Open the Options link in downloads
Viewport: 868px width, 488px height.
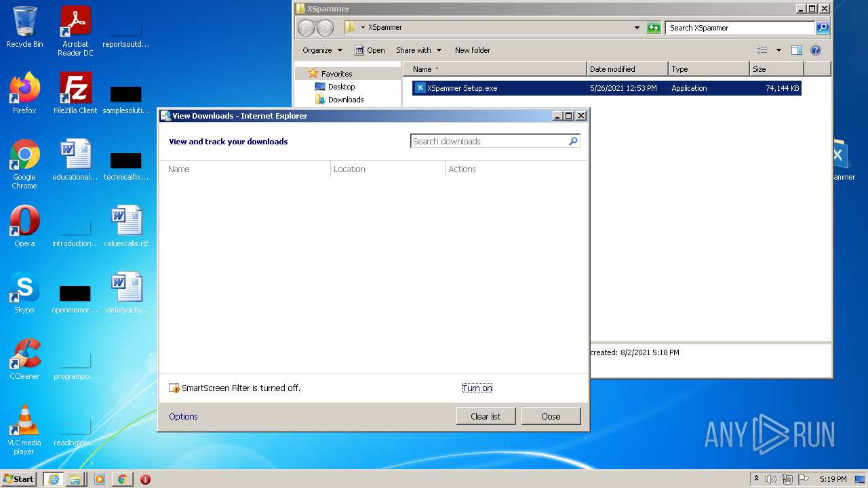point(183,416)
